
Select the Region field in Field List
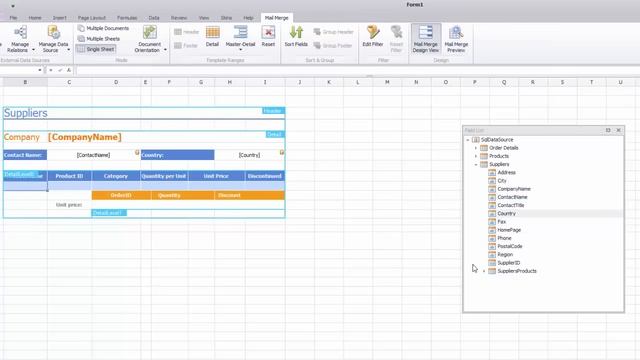click(x=505, y=254)
